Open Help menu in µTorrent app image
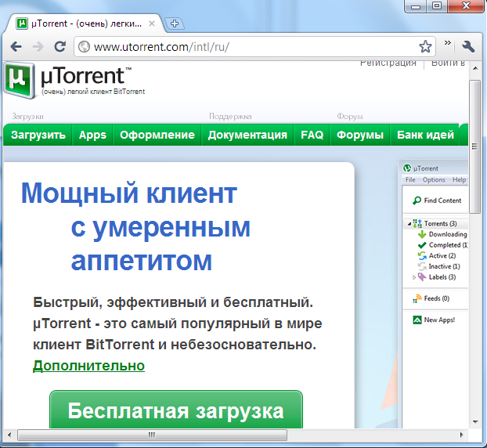This screenshot has width=487, height=448. click(459, 179)
